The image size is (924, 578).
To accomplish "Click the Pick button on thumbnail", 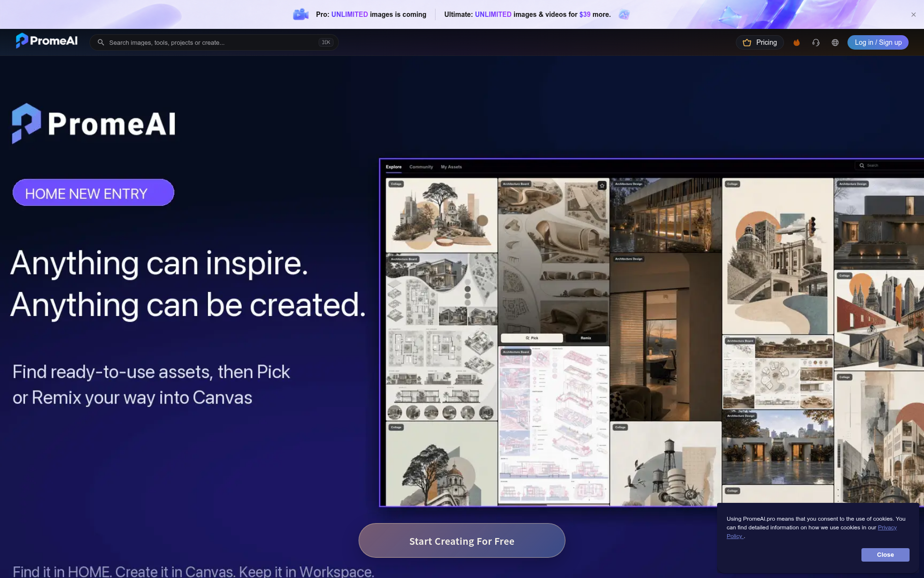I will pos(532,338).
